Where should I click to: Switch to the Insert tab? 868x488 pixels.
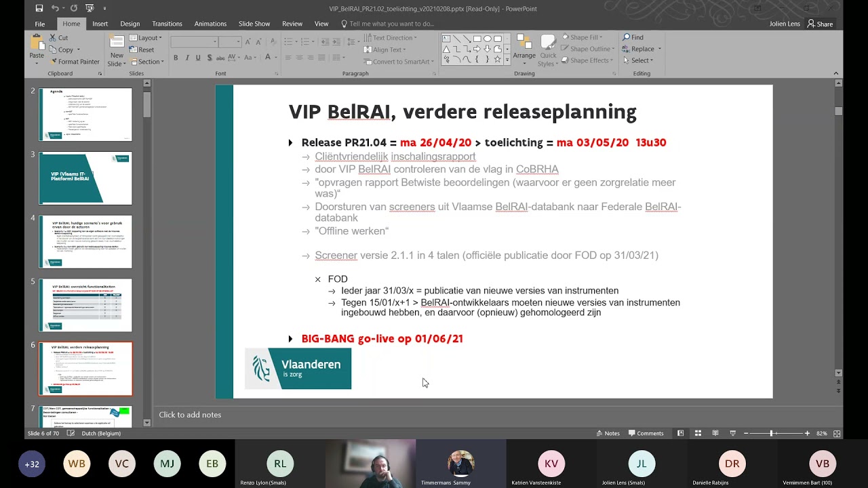pyautogui.click(x=100, y=24)
